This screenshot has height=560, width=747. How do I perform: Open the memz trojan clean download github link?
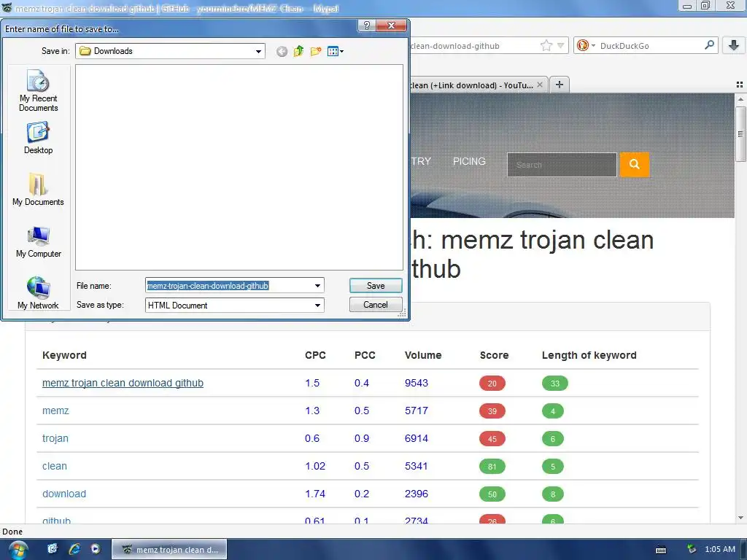(x=123, y=383)
